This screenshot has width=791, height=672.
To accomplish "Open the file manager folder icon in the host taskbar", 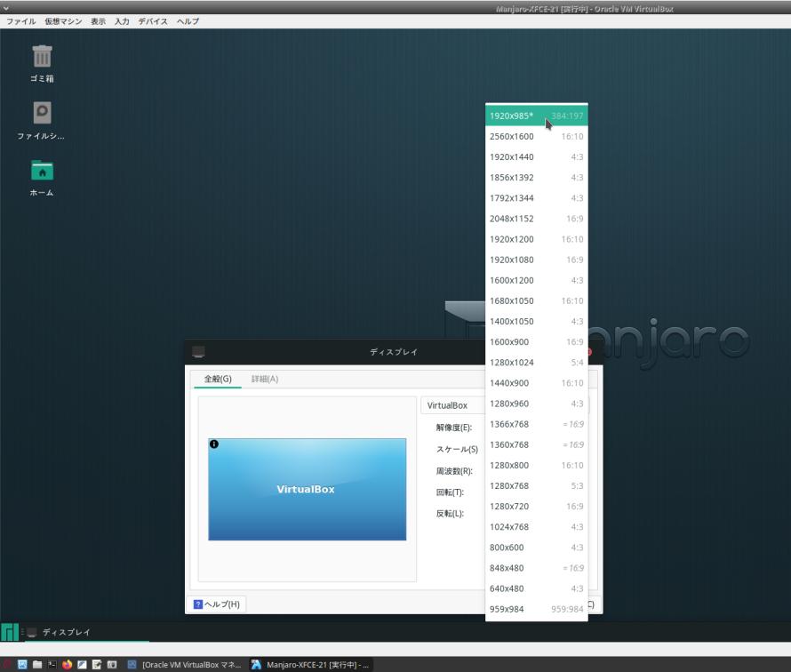I will 37,664.
